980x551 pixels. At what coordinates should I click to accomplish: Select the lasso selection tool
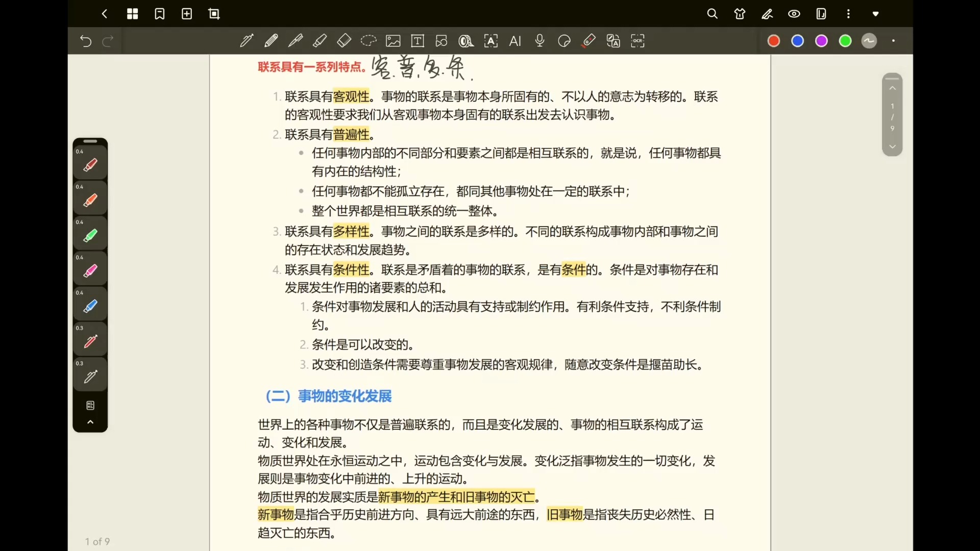pyautogui.click(x=369, y=41)
